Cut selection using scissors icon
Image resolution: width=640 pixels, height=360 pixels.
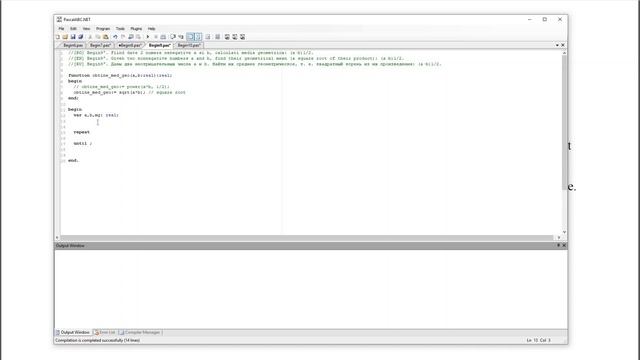click(x=90, y=37)
